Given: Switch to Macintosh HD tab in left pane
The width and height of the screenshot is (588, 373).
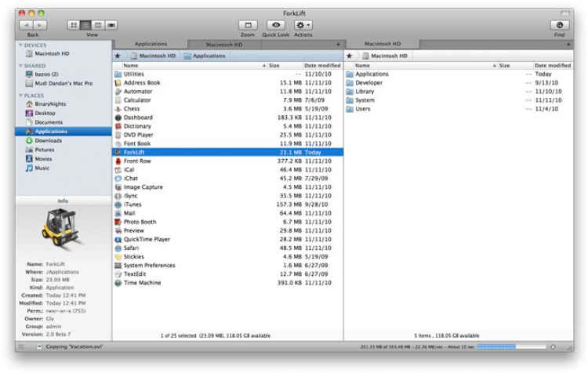Looking at the screenshot, I should [x=224, y=45].
